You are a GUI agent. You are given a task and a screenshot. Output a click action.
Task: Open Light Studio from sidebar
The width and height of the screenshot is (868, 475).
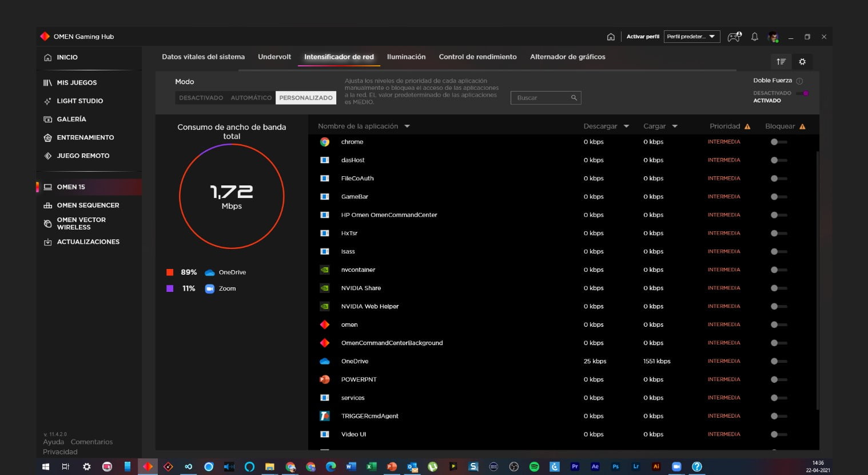coord(79,101)
